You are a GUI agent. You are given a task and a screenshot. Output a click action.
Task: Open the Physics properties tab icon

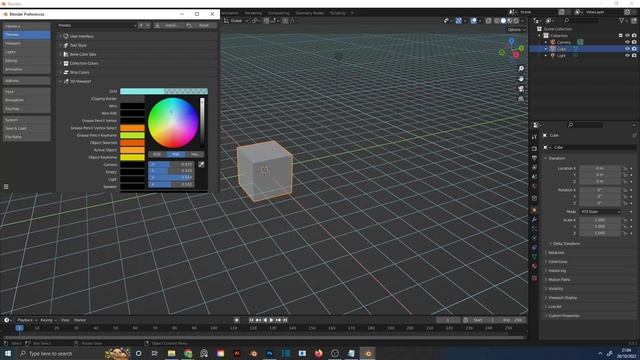[534, 238]
